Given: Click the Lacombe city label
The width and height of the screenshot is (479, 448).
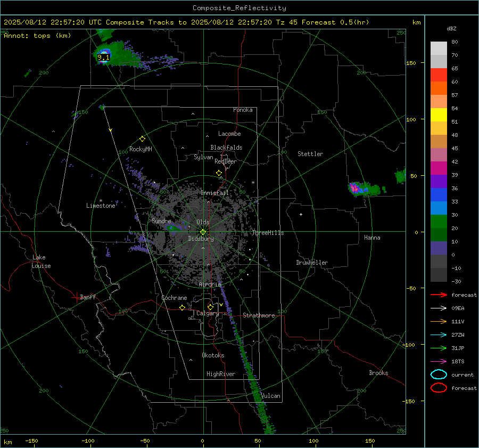Looking at the screenshot, I should point(229,134).
